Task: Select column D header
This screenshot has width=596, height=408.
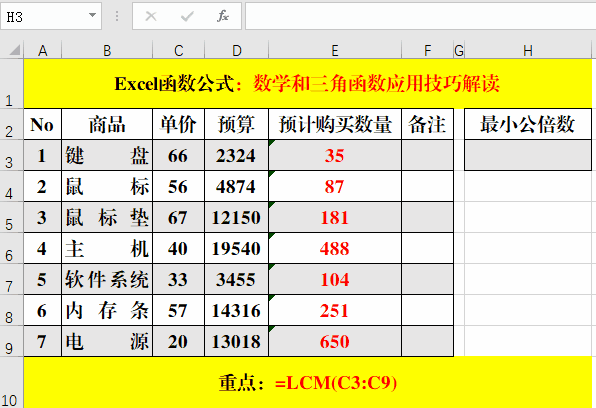Action: [237, 50]
